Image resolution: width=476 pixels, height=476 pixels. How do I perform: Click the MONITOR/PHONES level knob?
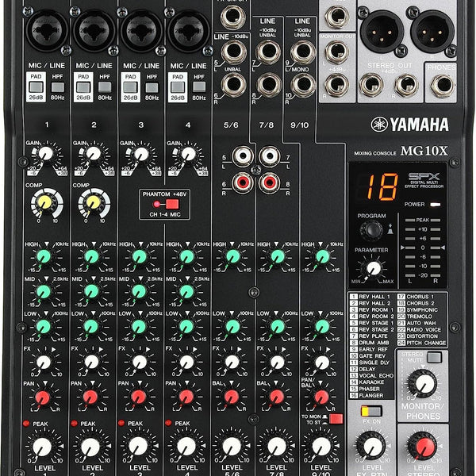[424, 383]
